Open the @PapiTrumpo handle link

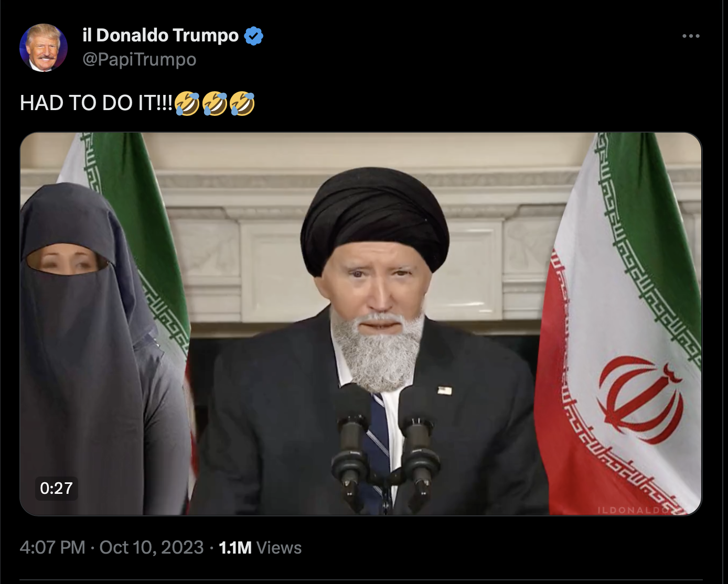(x=140, y=59)
